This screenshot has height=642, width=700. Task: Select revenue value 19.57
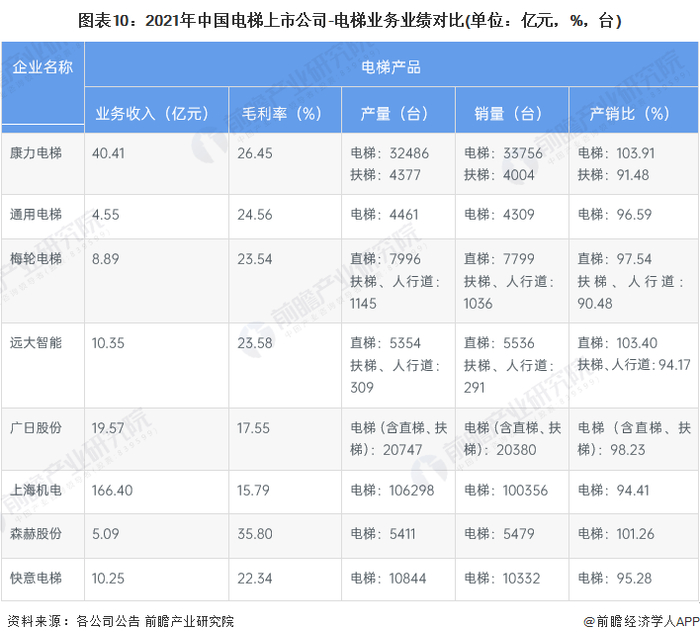(108, 428)
